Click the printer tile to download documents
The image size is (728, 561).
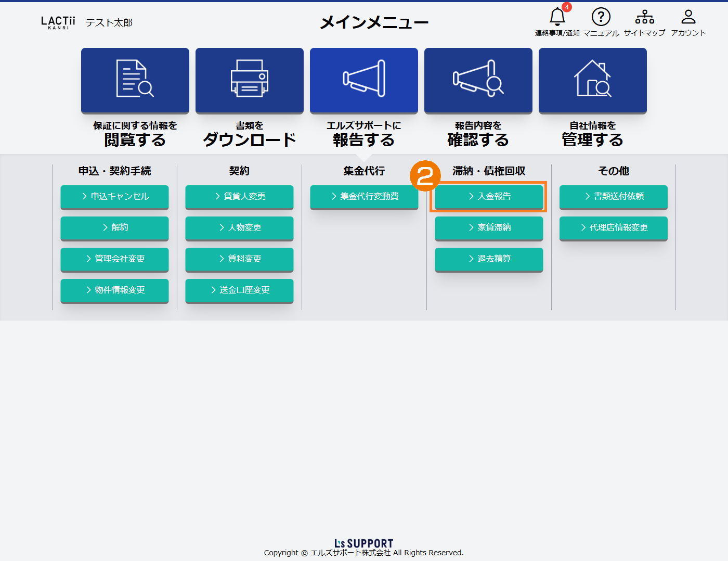point(250,80)
